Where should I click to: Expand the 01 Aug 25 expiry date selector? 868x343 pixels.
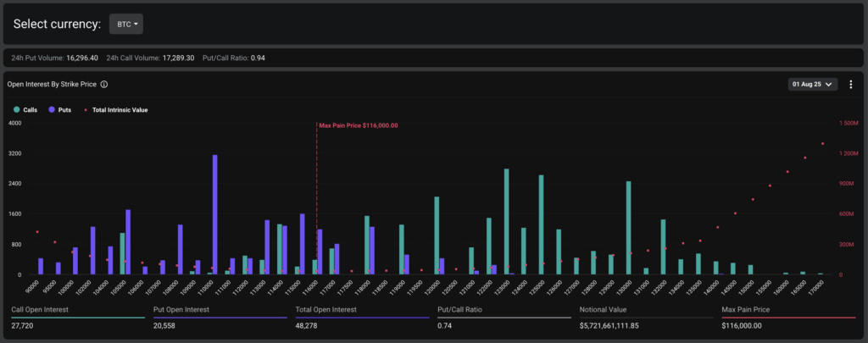coord(813,85)
